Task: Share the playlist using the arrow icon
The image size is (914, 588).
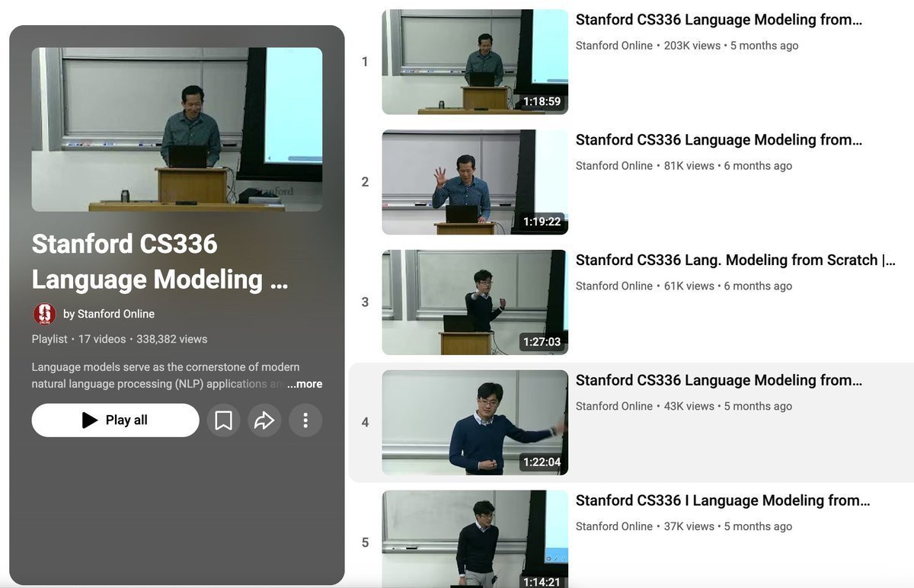Action: pos(264,420)
